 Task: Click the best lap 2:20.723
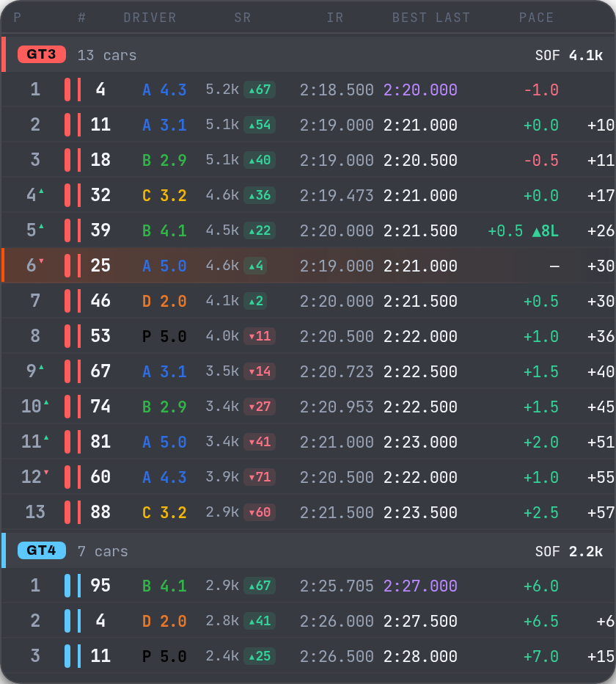(337, 371)
